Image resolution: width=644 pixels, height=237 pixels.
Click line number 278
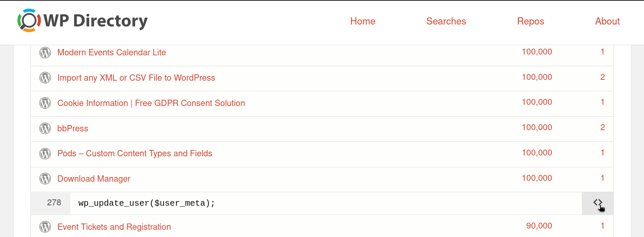click(54, 203)
